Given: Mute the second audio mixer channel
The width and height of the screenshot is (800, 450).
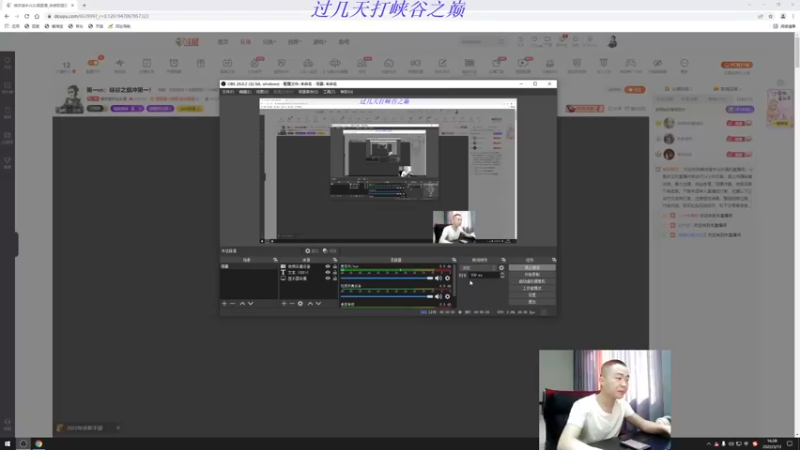Looking at the screenshot, I should pyautogui.click(x=438, y=296).
